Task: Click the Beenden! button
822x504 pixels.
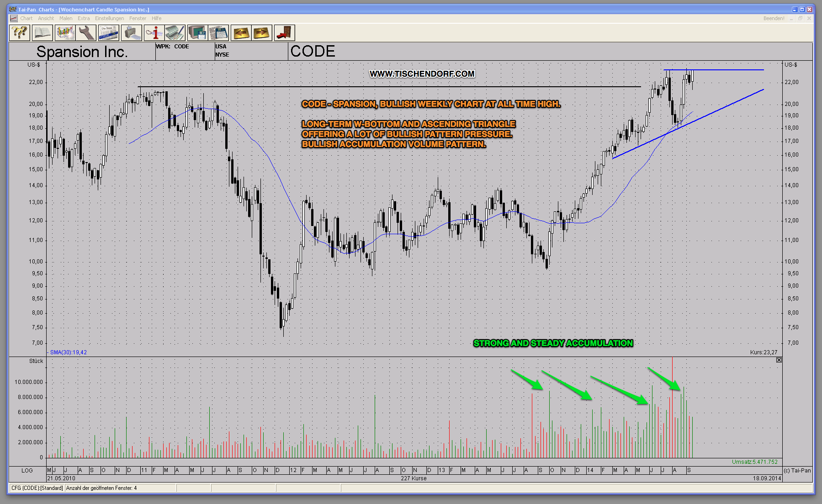Action: coord(774,18)
